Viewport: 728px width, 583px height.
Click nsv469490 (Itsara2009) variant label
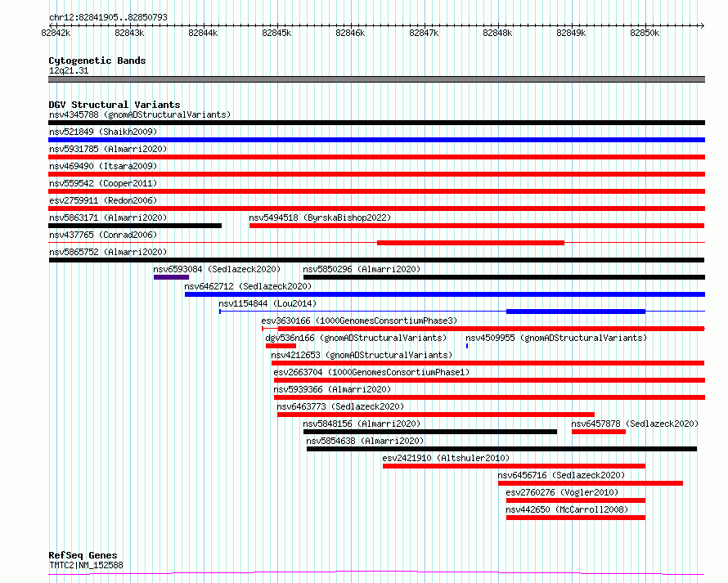point(103,166)
